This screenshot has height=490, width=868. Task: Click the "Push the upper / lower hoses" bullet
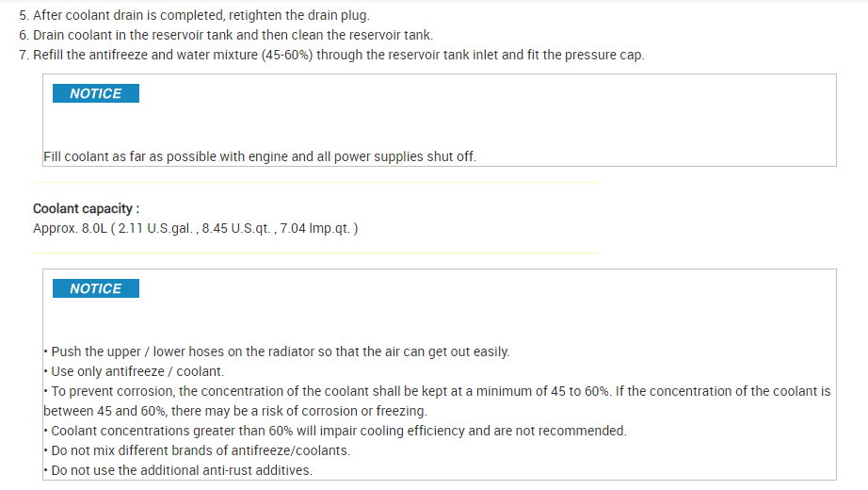pos(280,351)
